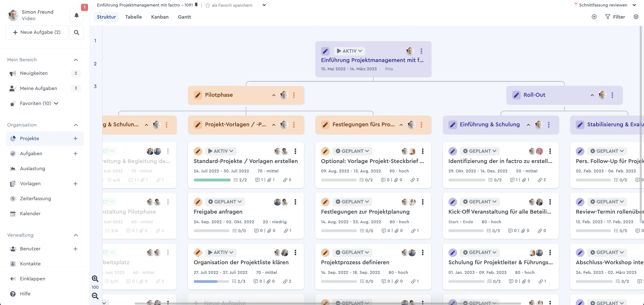Collapse Verwaltung section
The height and width of the screenshot is (305, 644).
(76, 235)
